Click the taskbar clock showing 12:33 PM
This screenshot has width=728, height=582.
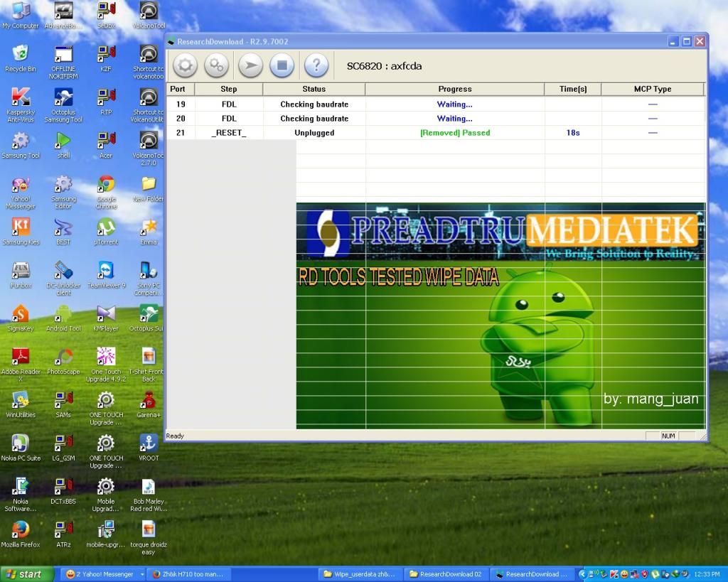click(x=707, y=575)
